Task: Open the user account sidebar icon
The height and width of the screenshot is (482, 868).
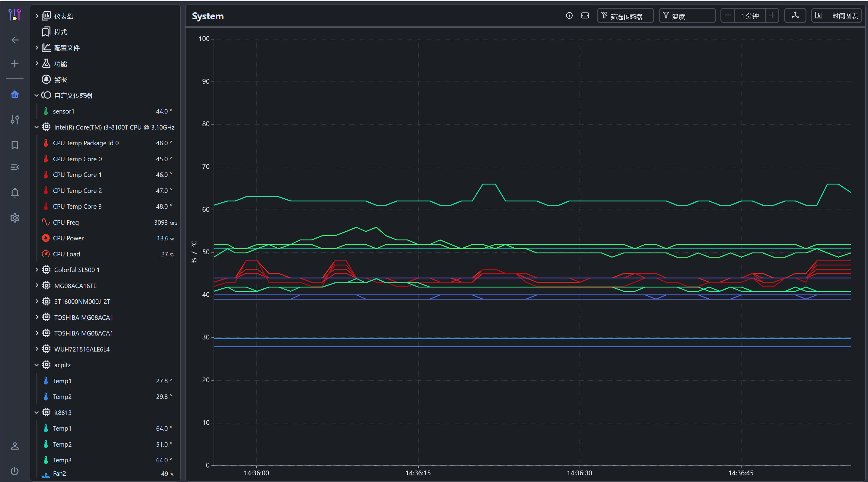Action: [x=15, y=446]
